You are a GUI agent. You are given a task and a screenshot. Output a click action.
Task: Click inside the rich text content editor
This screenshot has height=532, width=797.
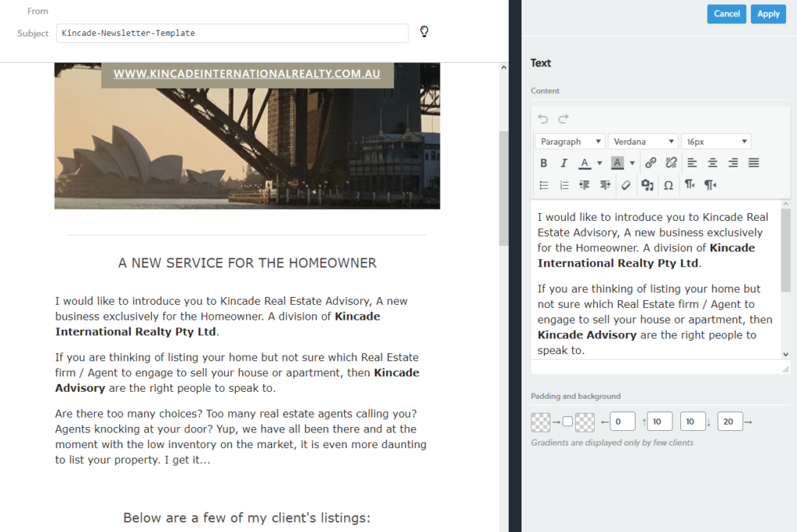pyautogui.click(x=655, y=279)
